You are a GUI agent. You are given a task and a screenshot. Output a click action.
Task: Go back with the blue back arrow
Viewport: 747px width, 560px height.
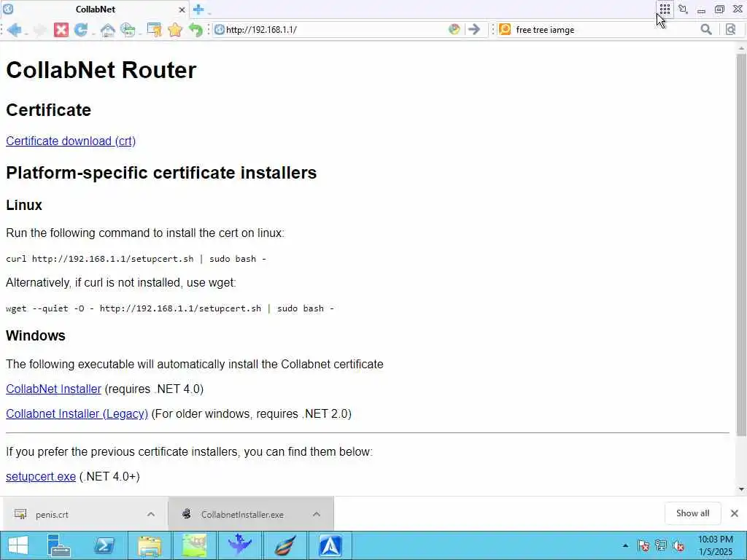point(14,29)
